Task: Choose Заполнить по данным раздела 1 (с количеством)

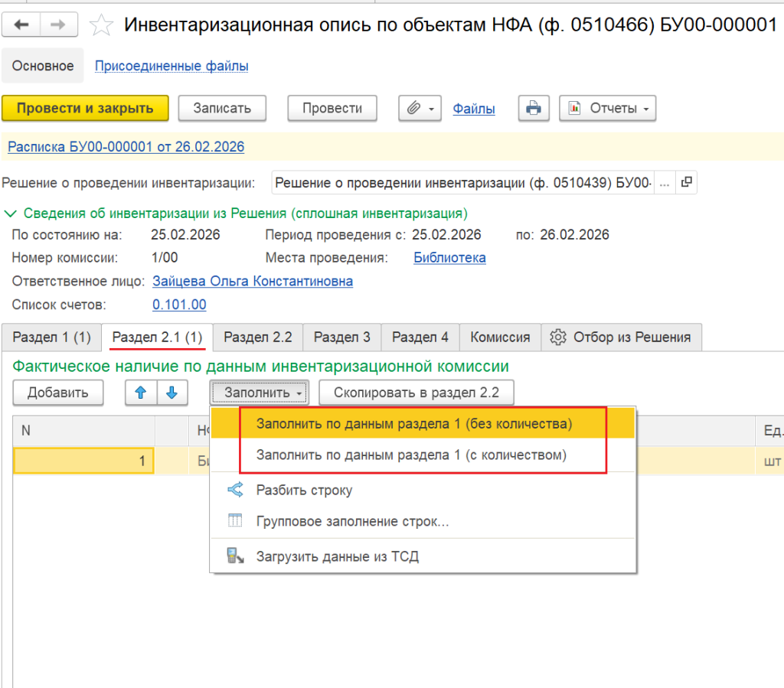Action: tap(411, 455)
